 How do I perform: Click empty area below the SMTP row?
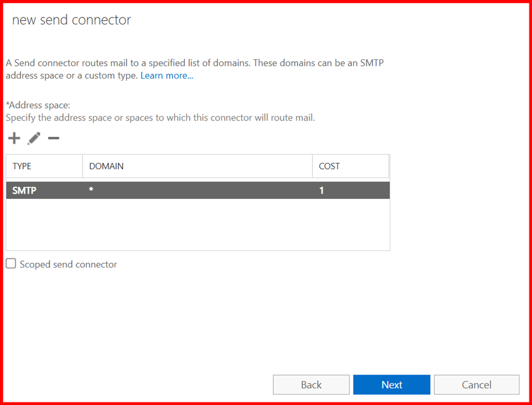click(198, 224)
